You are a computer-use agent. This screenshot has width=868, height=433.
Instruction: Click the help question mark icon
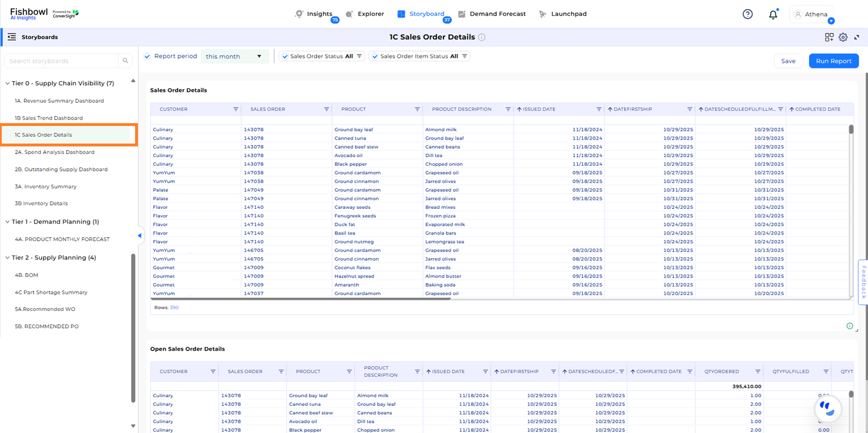point(747,14)
